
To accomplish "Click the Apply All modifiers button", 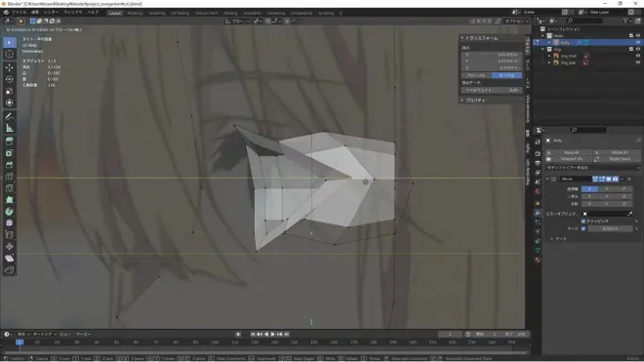I will [x=569, y=152].
